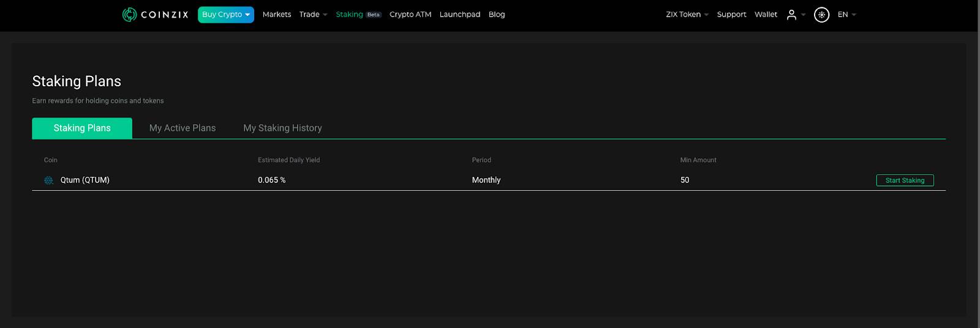980x328 pixels.
Task: Open the Staking Beta menu item
Action: click(x=358, y=15)
